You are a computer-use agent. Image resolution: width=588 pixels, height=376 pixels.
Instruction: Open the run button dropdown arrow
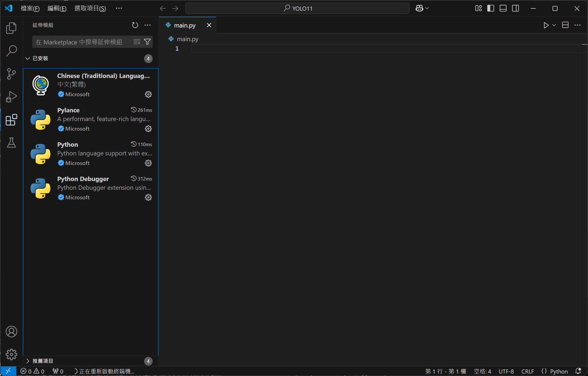click(554, 25)
